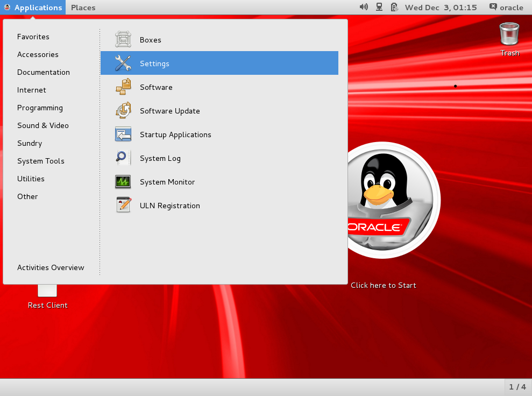
Task: Open the Boxes application icon
Action: [123, 39]
